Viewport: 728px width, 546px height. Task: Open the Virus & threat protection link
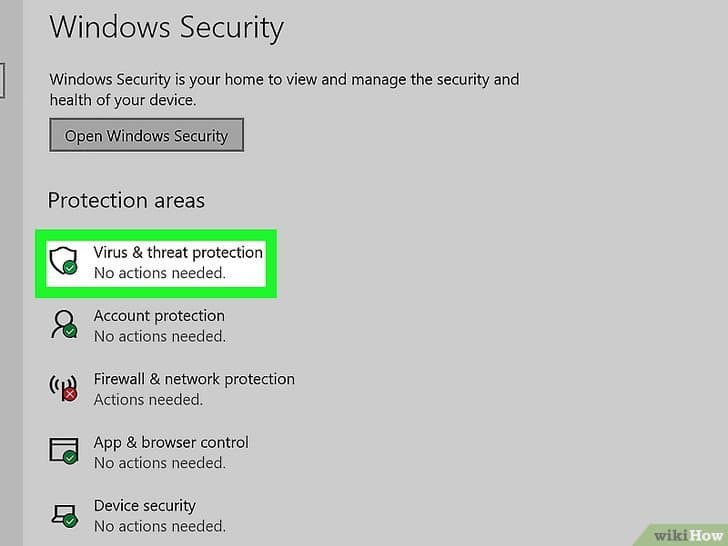[x=178, y=252]
